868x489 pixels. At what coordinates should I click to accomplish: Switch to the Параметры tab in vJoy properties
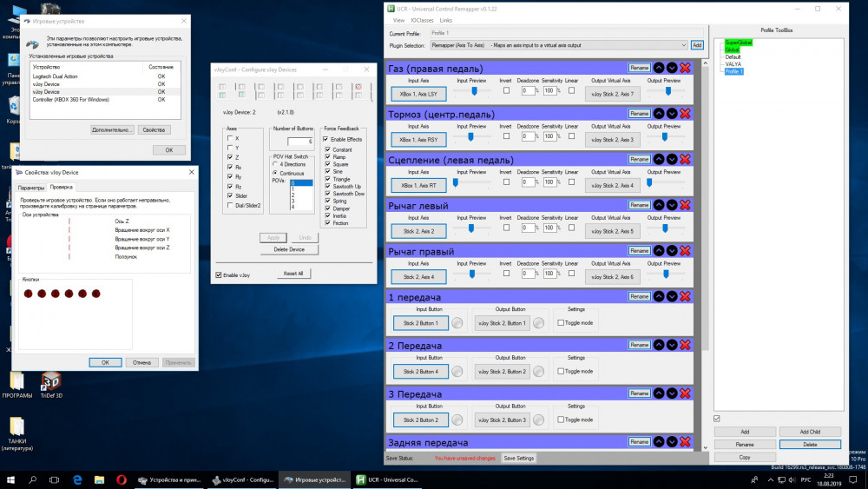coord(31,187)
